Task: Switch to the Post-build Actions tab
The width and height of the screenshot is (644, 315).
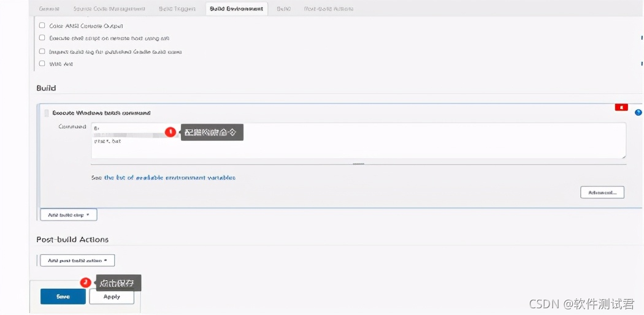Action: pos(329,9)
